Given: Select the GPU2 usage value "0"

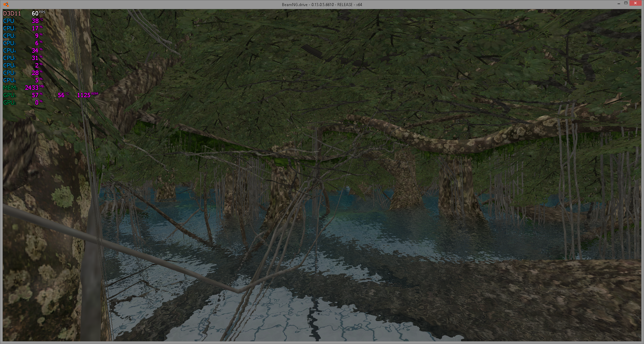Looking at the screenshot, I should (37, 103).
